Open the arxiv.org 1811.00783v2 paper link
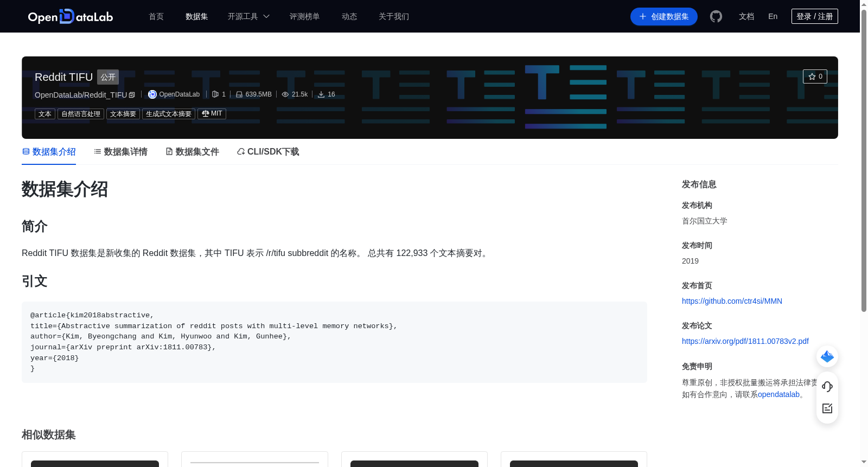 pyautogui.click(x=745, y=341)
